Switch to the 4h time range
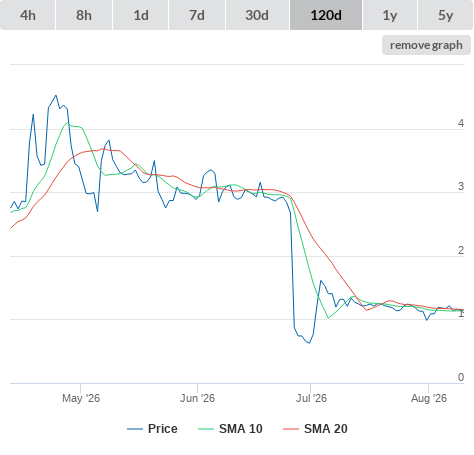Screen dimensions: 474x455 click(x=28, y=15)
